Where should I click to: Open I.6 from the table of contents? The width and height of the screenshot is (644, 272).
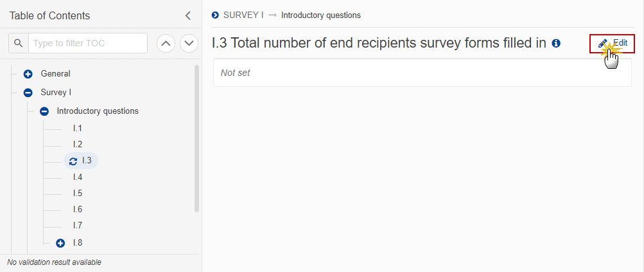78,210
